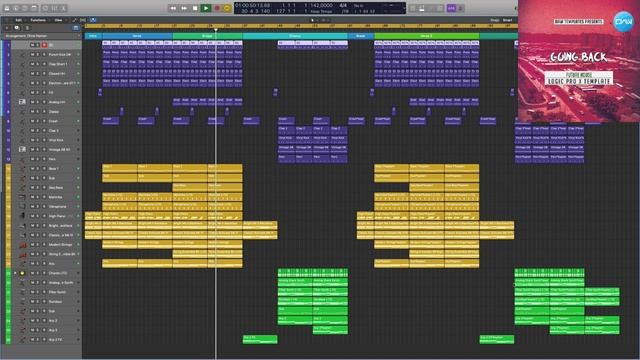Open the Keep Tempo mode dropdown in the LCD

tap(322, 11)
